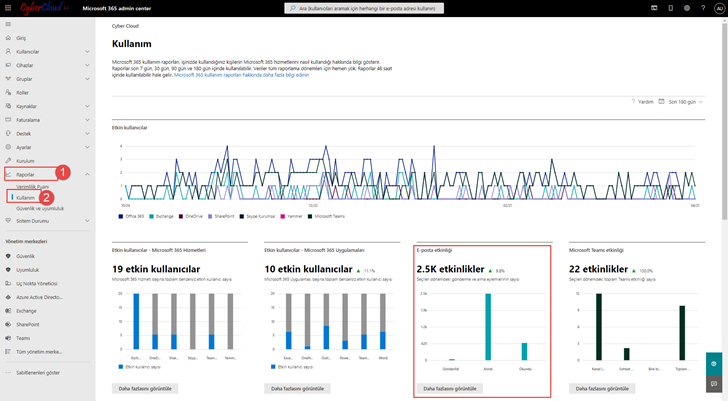This screenshot has height=401, width=728.
Task: Toggle Office 365 legend swatch
Action: pos(121,216)
